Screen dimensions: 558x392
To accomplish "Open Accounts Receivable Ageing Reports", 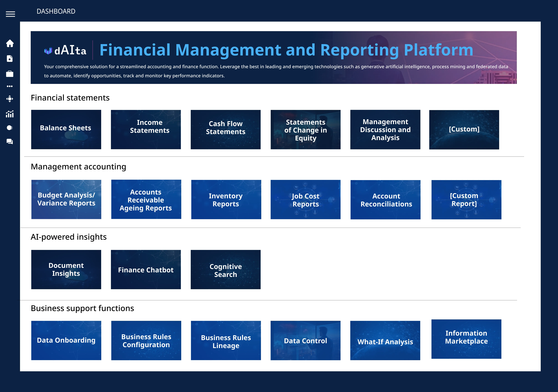I will [x=146, y=199].
